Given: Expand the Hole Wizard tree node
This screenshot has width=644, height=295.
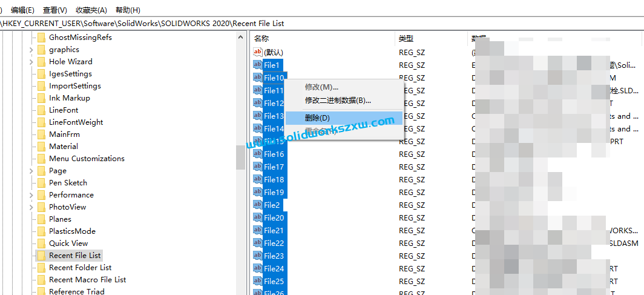Looking at the screenshot, I should (31, 62).
